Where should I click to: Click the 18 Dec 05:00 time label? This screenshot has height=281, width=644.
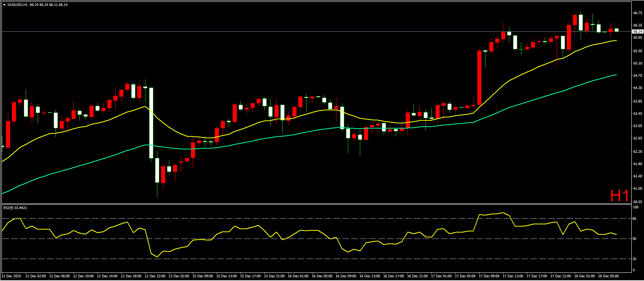[608, 276]
